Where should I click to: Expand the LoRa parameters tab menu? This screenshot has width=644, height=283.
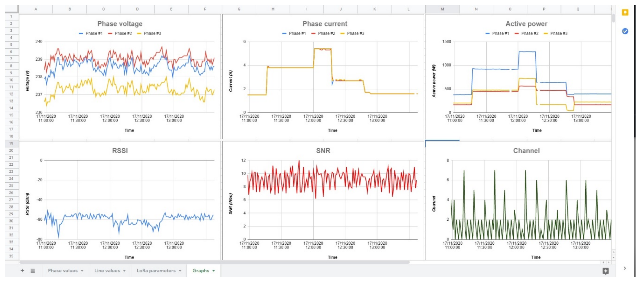click(180, 271)
